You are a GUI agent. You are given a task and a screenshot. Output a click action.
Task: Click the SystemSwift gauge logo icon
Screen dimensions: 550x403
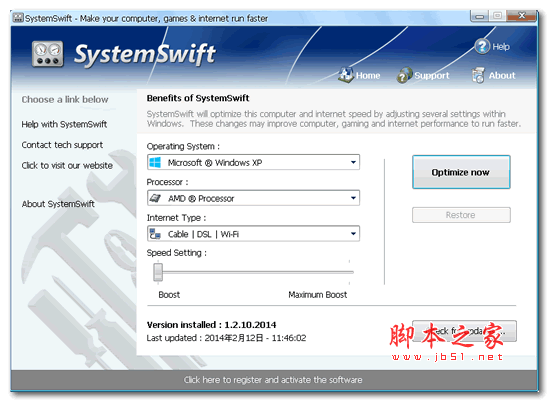coord(48,54)
